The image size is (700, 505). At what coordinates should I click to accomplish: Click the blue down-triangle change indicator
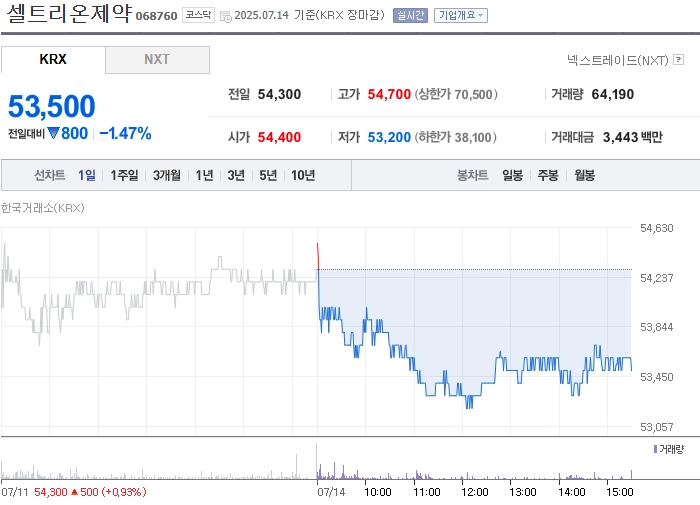coord(53,133)
